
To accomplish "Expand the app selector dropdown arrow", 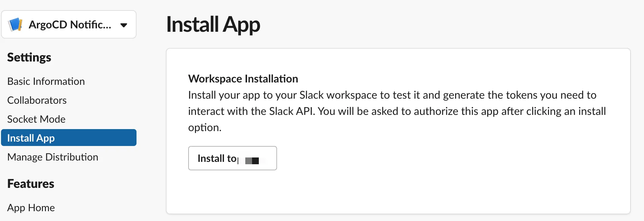I will coord(124,25).
